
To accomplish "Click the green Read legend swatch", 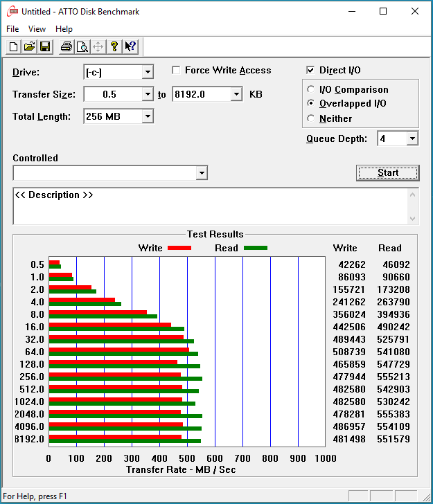I will coord(256,248).
